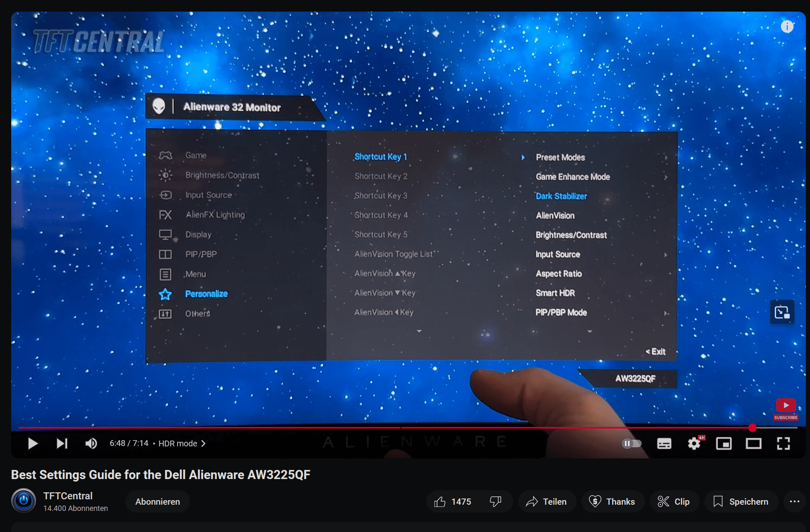
Task: Select Input Source in the left OSD menu
Action: click(x=209, y=195)
